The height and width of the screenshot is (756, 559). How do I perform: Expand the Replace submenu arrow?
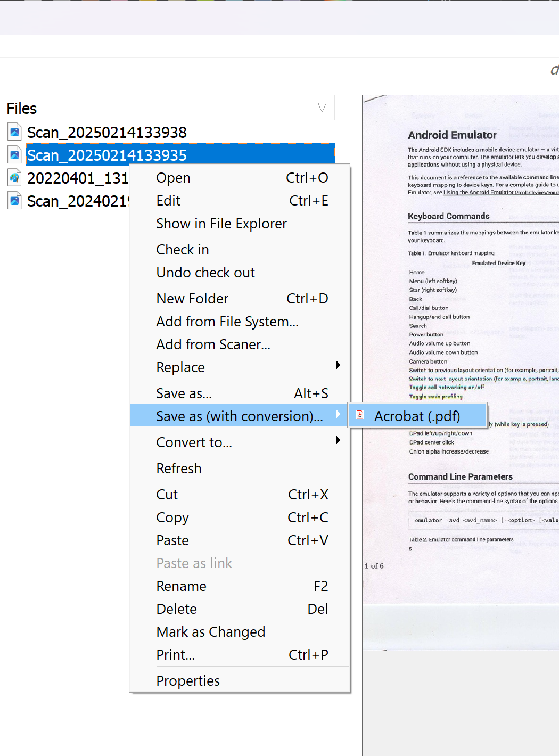[338, 365]
